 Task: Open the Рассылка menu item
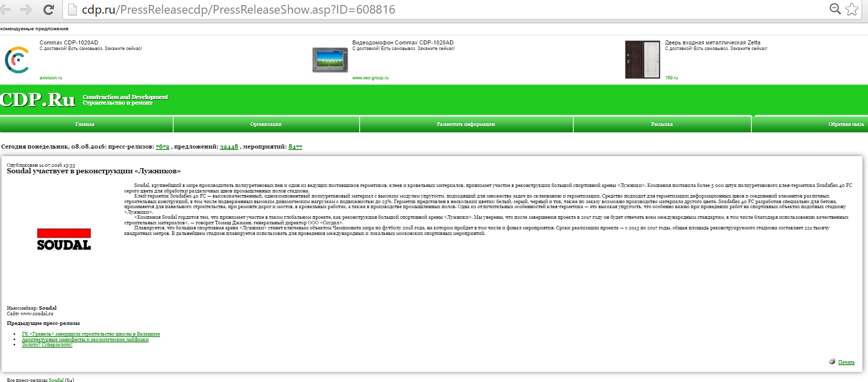[x=662, y=124]
